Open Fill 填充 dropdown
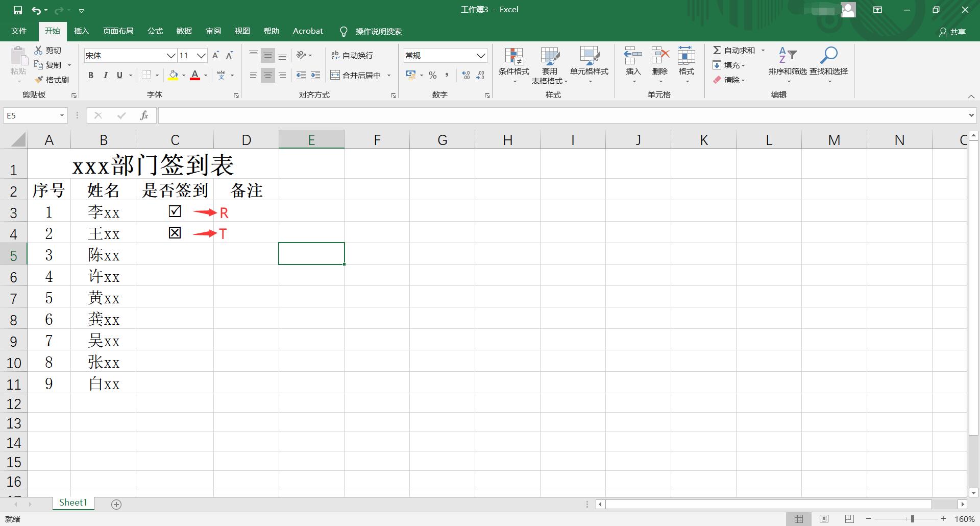This screenshot has width=980, height=526. click(x=729, y=65)
